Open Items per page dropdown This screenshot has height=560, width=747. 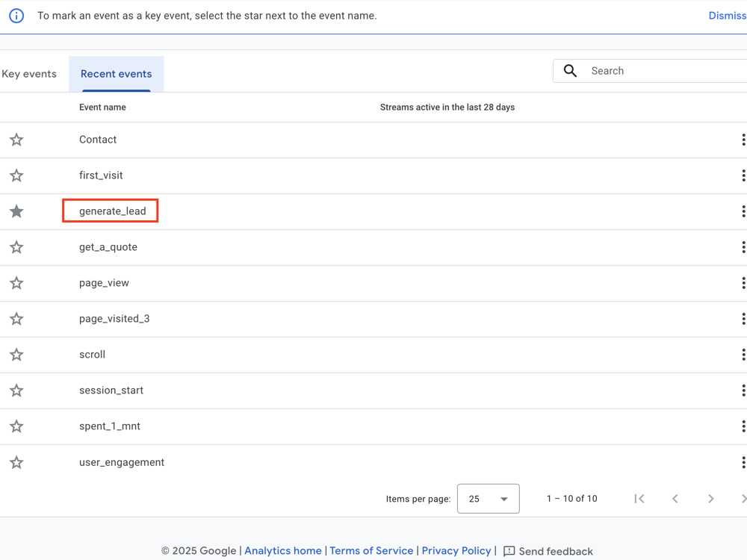(489, 499)
